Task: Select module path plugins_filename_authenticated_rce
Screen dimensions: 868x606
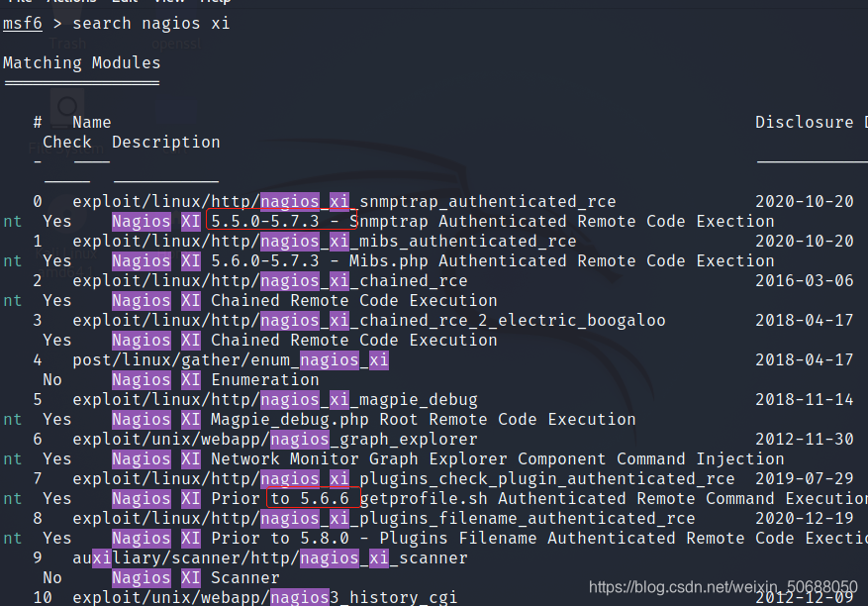Action: pos(384,519)
